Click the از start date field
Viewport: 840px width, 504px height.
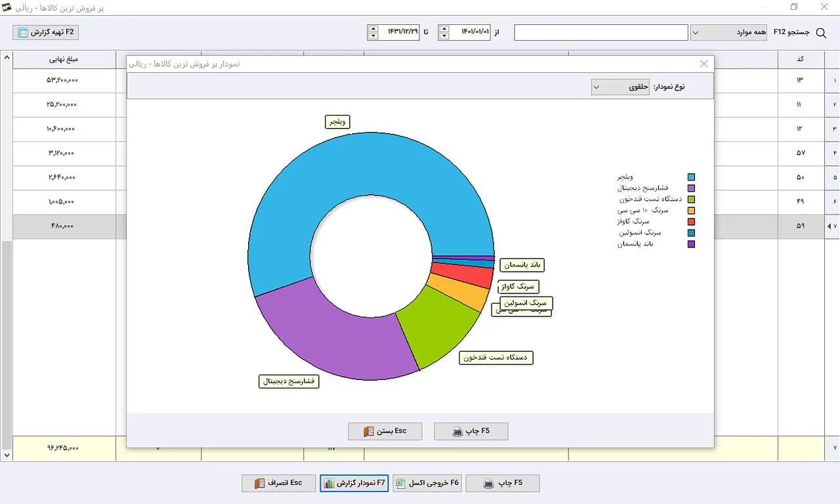pos(470,32)
